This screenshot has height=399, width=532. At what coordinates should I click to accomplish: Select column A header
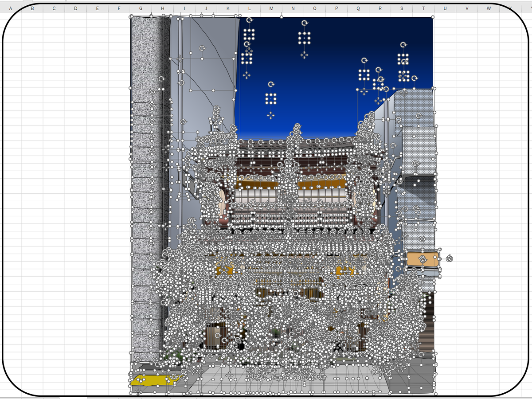point(11,8)
